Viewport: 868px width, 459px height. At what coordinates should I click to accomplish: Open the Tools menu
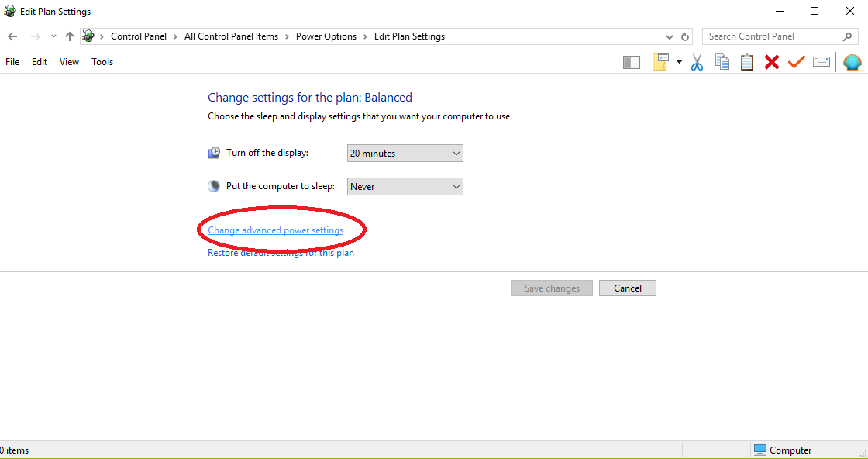click(102, 62)
